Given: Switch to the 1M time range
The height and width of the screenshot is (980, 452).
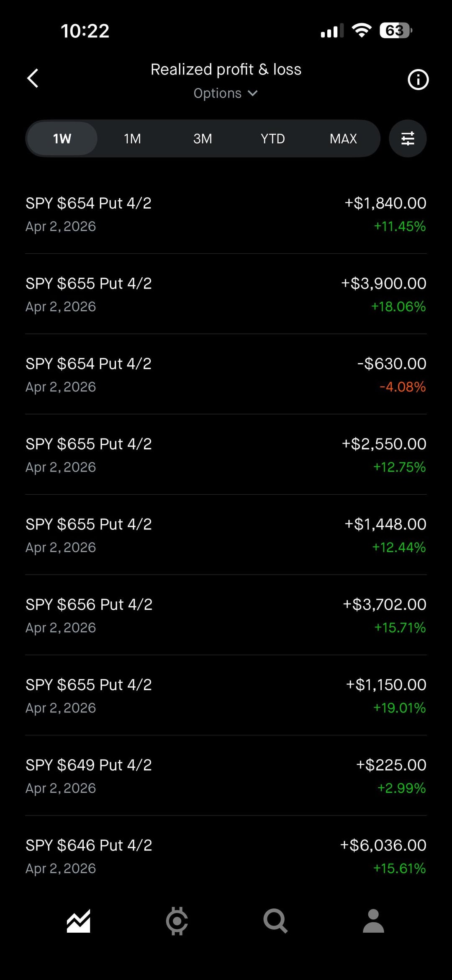Looking at the screenshot, I should coord(132,139).
